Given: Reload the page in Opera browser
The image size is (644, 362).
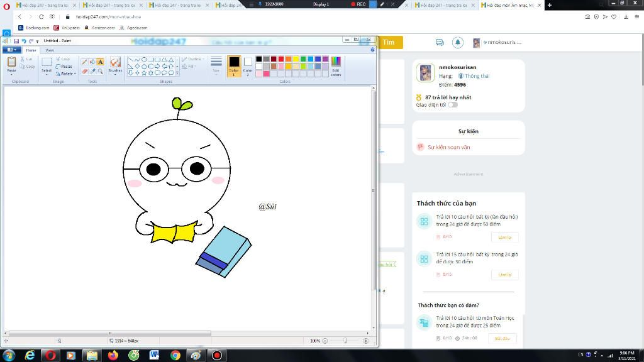Looking at the screenshot, I should [x=41, y=17].
